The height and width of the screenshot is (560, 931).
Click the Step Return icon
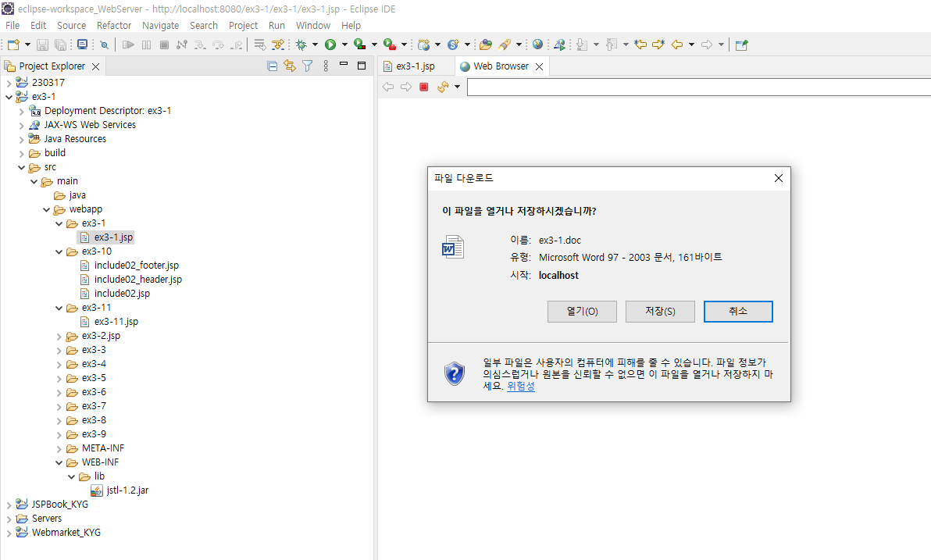click(237, 45)
